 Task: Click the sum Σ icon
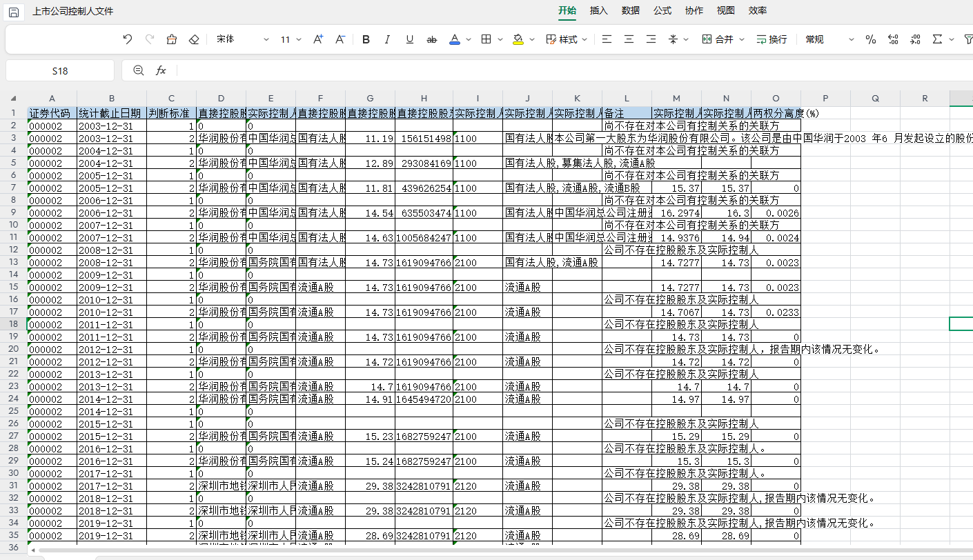tap(936, 39)
